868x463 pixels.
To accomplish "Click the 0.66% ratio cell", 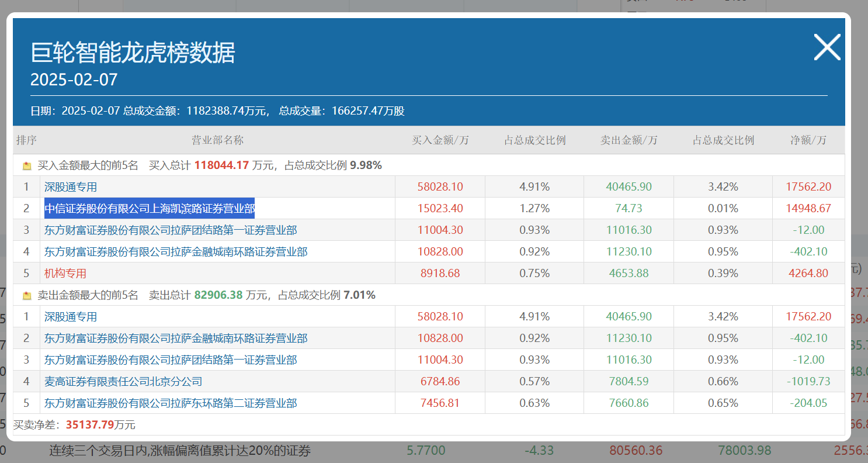I will [x=723, y=382].
